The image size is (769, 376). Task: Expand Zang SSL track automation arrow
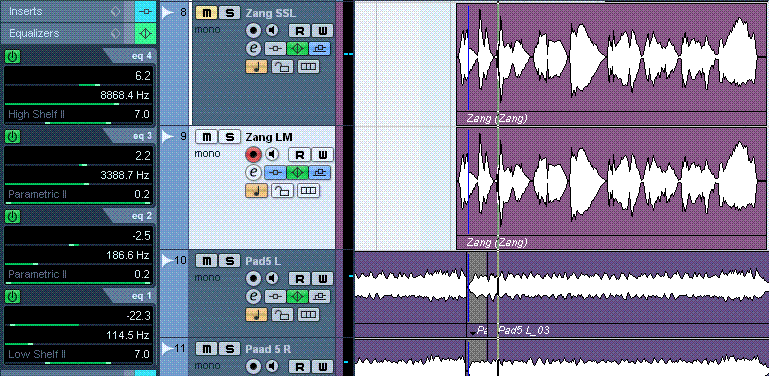[x=168, y=12]
